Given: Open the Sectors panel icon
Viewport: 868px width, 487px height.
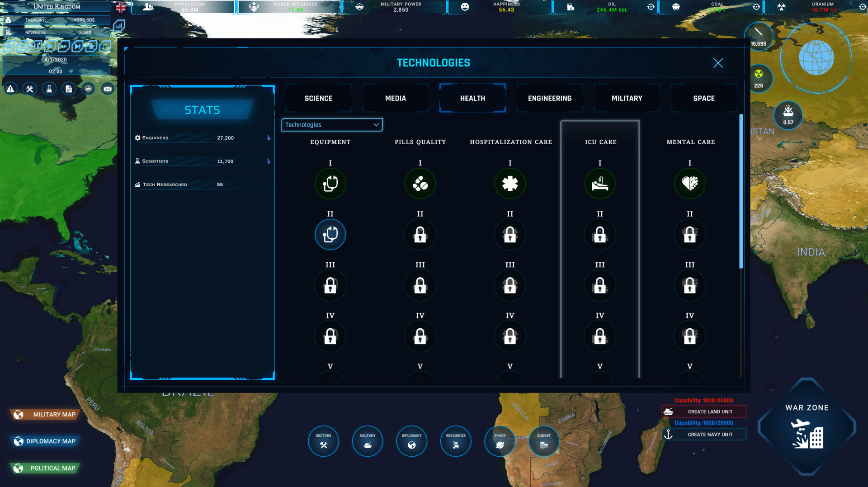Looking at the screenshot, I should pos(323,441).
